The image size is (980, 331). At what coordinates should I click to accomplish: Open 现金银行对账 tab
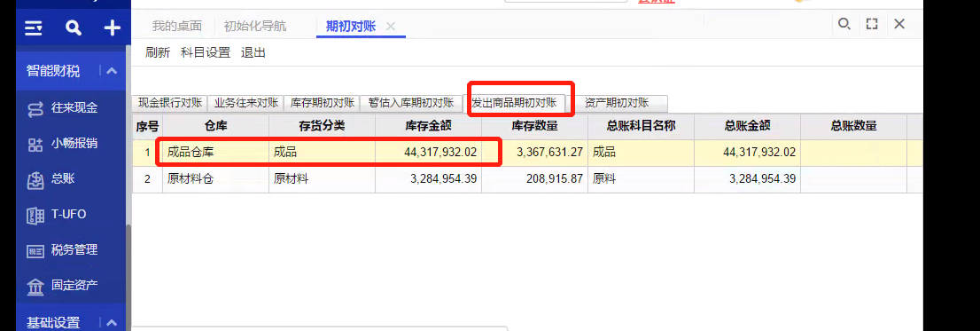click(x=169, y=103)
